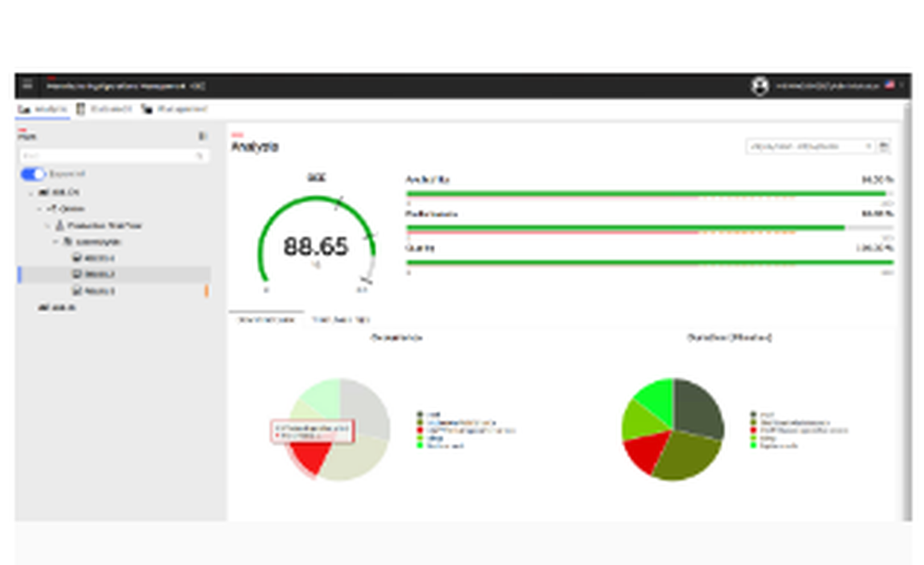Click the arrow of the date range dropdown

pyautogui.click(x=868, y=146)
